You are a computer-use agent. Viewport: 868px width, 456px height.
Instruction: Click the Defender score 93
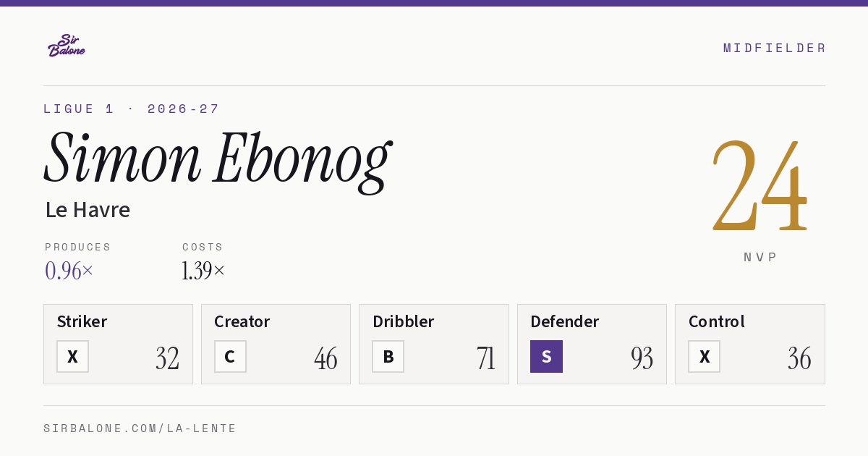coord(642,358)
